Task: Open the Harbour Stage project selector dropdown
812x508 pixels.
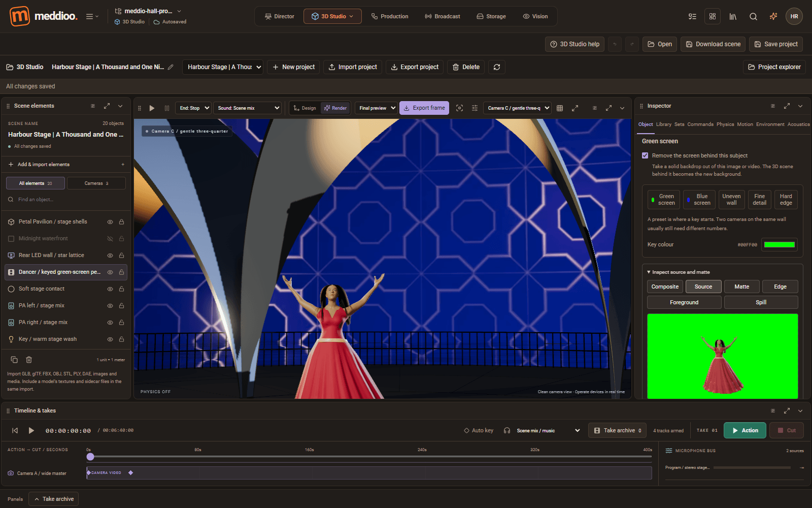Action: tap(223, 67)
